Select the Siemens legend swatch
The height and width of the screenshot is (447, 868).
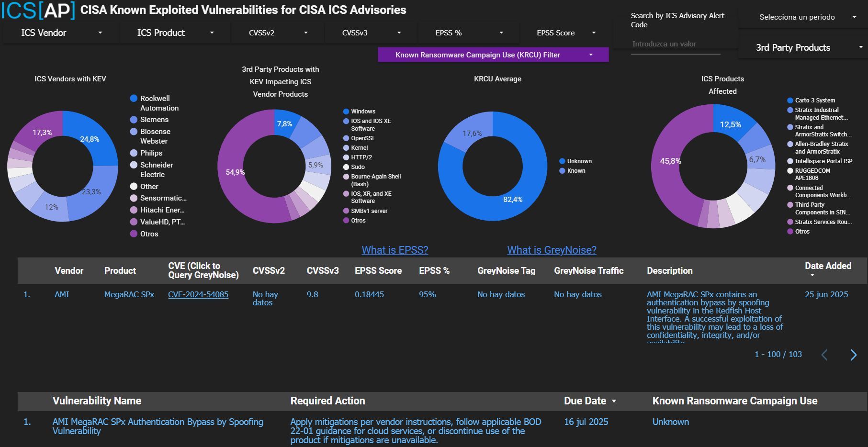click(x=134, y=120)
